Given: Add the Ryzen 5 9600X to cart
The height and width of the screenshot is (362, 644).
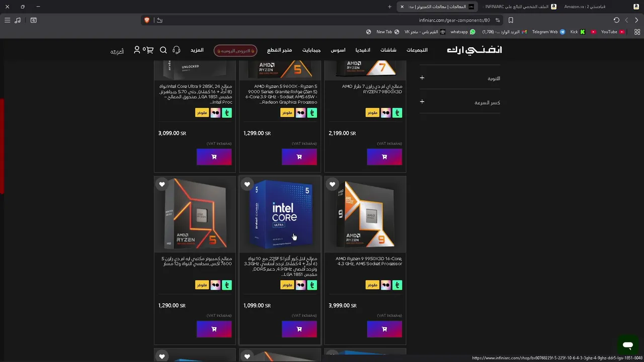Looking at the screenshot, I should pos(299,157).
